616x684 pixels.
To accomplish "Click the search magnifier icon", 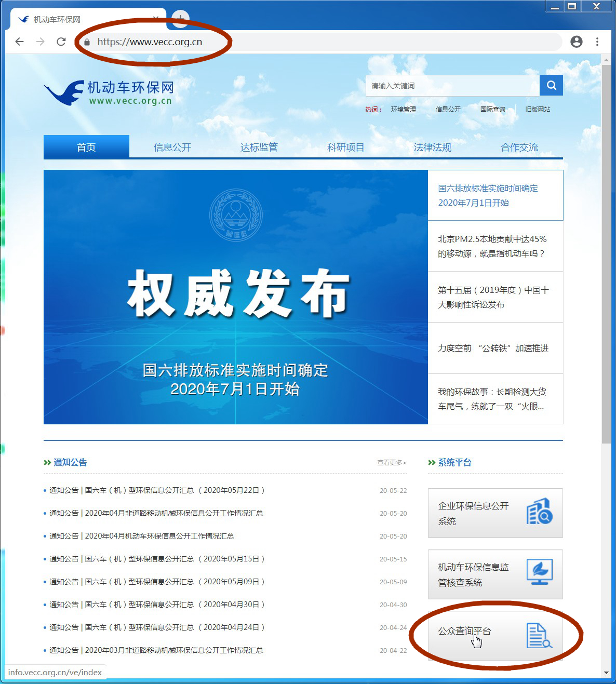I will point(551,85).
